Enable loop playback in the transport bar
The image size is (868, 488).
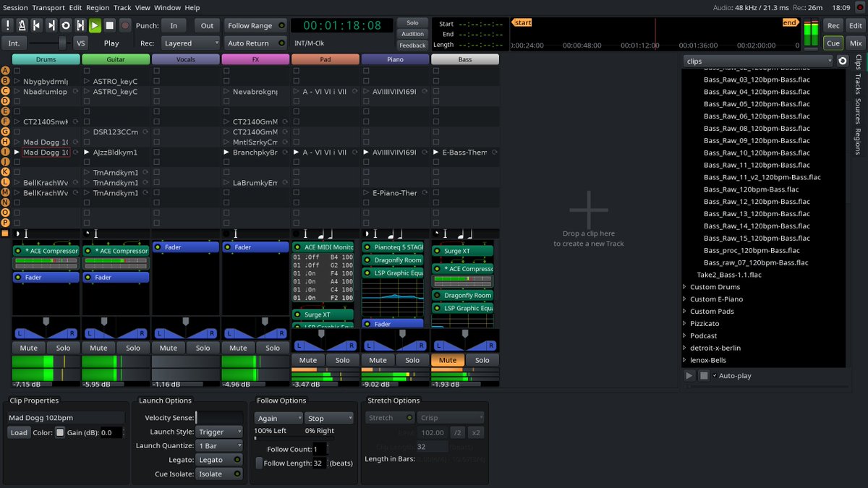click(x=66, y=25)
